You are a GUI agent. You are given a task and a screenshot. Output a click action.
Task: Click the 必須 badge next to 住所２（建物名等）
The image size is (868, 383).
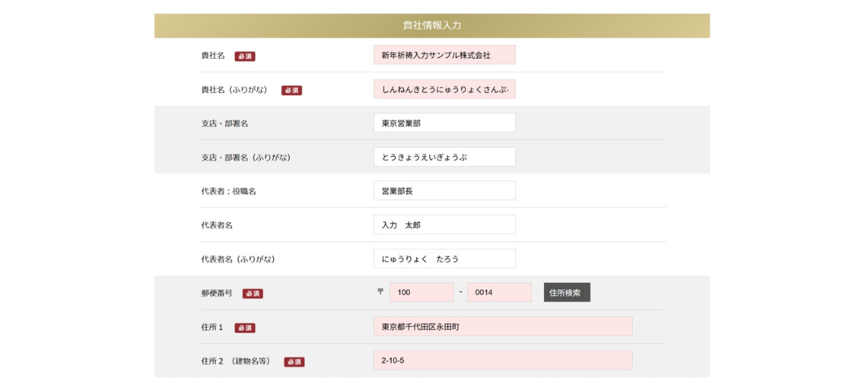click(x=294, y=362)
